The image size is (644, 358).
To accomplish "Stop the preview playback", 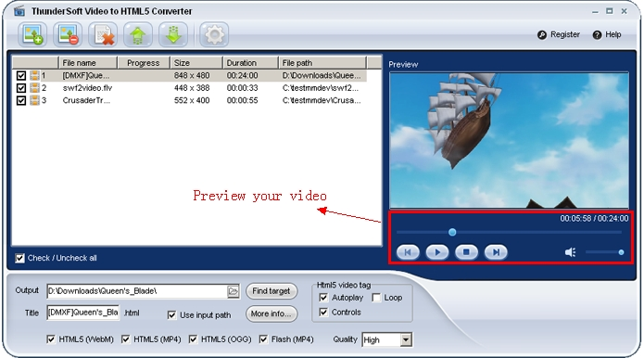I will pos(467,252).
